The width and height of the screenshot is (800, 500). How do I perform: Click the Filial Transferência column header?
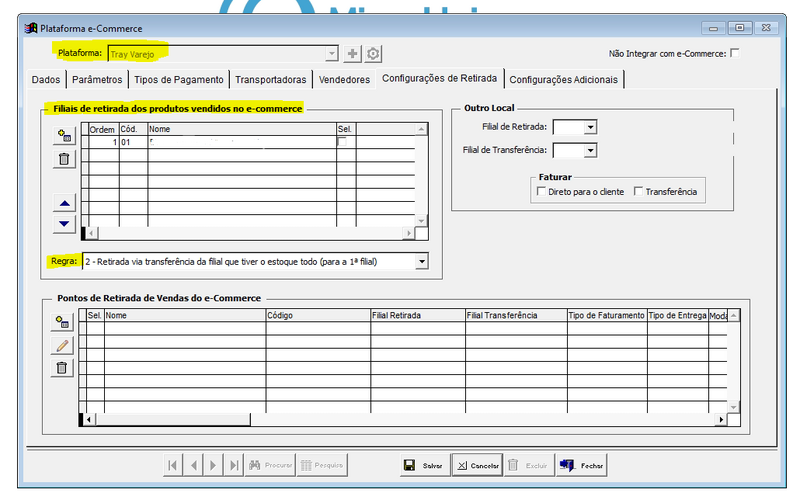(516, 315)
